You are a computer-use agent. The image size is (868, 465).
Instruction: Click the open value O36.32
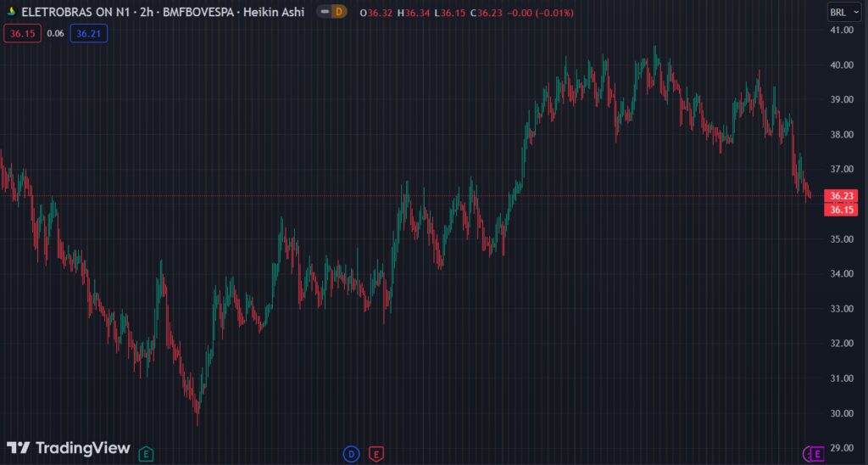[x=376, y=13]
